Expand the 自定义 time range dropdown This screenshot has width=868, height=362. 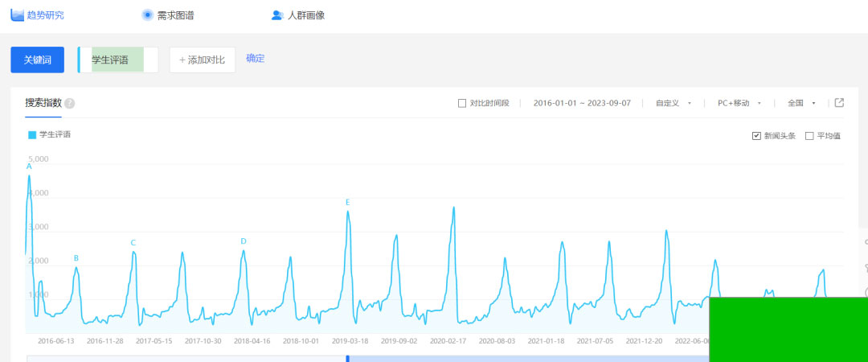pos(673,103)
